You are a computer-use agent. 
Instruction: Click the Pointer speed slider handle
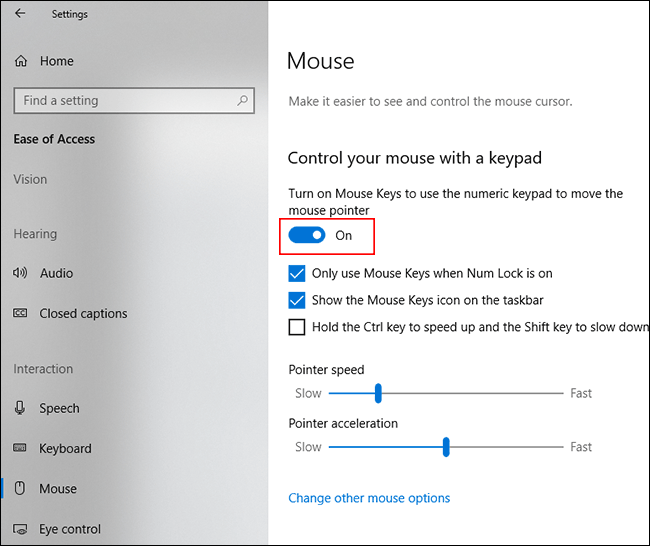pos(378,393)
